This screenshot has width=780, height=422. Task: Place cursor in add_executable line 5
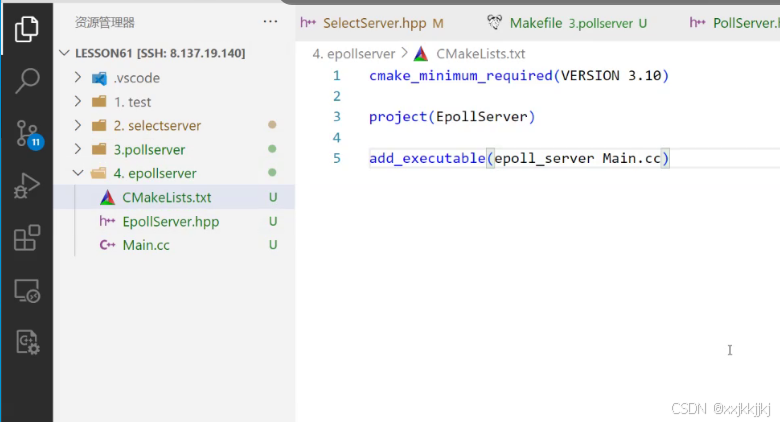click(519, 158)
